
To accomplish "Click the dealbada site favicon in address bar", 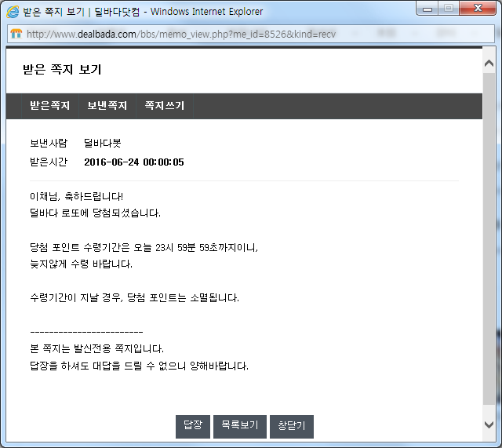I will 16,35.
